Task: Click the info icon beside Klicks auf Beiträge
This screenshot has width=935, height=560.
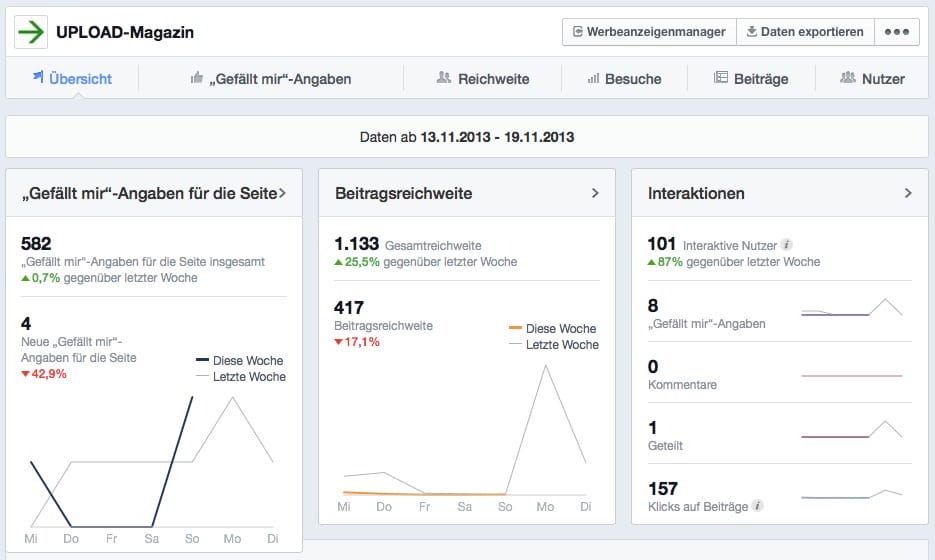Action: [757, 506]
